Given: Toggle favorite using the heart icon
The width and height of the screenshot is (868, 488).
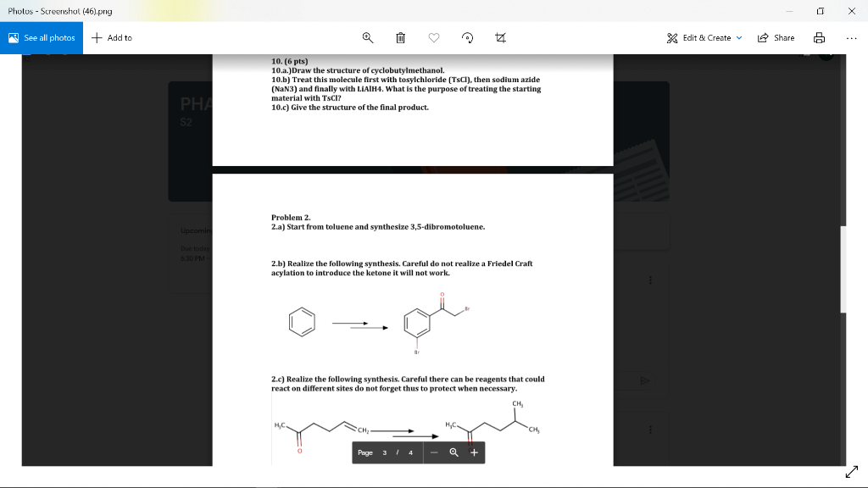Looking at the screenshot, I should point(433,37).
